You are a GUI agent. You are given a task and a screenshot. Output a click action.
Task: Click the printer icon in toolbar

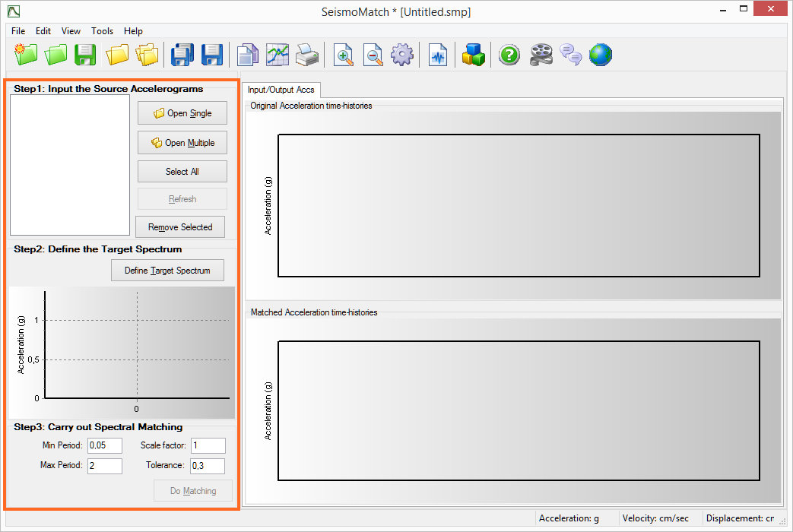point(306,55)
